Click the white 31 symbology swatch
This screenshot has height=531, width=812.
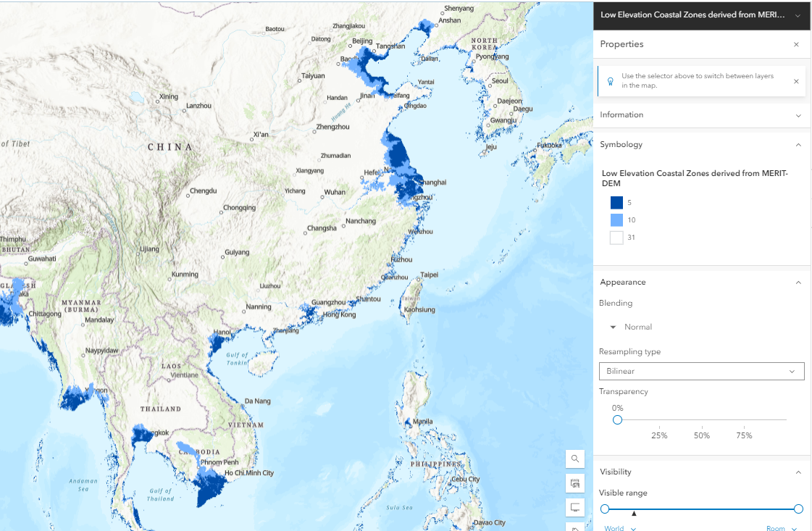click(616, 238)
